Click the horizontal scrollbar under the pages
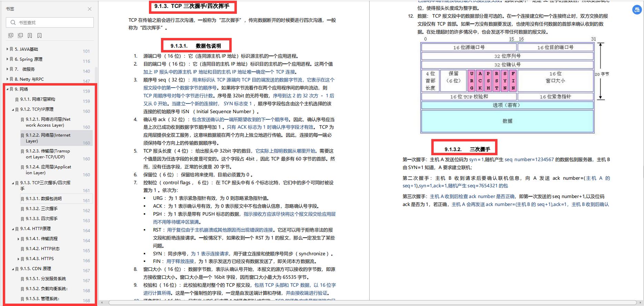 click(x=373, y=303)
